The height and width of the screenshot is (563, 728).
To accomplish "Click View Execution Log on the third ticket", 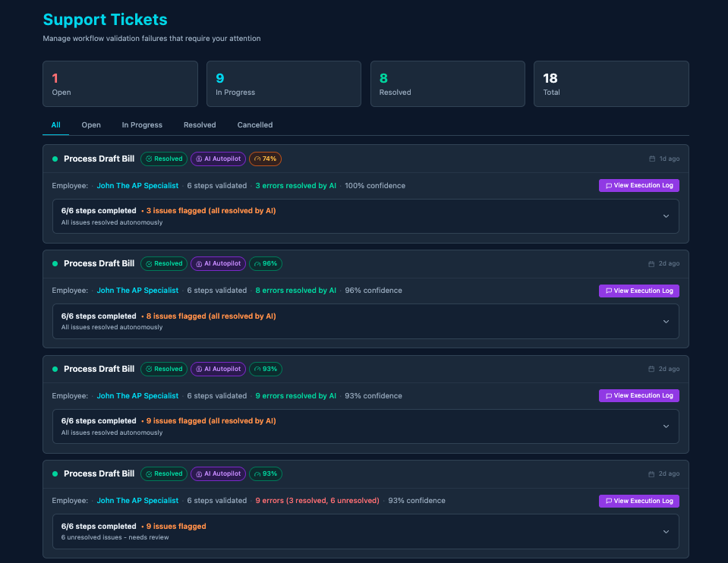I will point(638,395).
